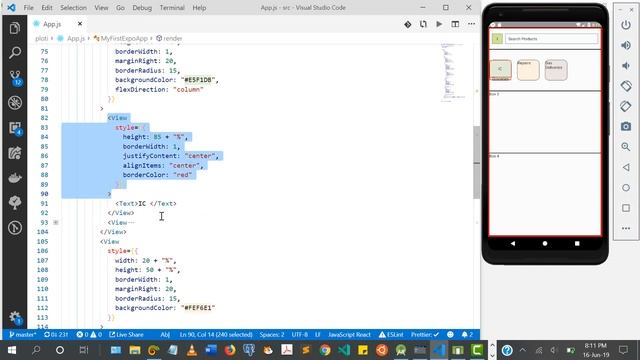Open the View menu
Viewport: 640px width, 360px height.
click(x=101, y=8)
